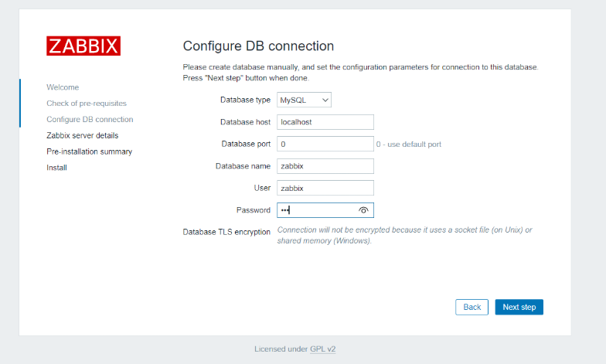Screen dimensions: 606x364
Task: Open the Database type dropdown
Action: (304, 100)
